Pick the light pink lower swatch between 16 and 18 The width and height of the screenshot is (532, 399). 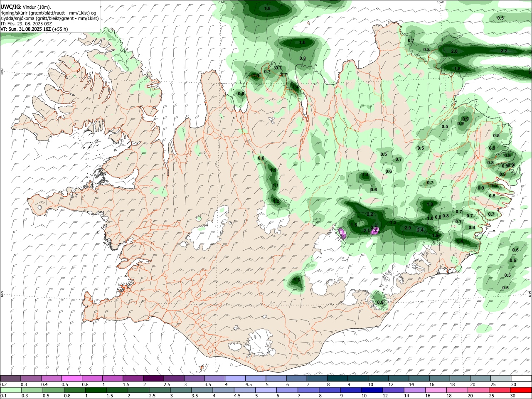tap(436, 390)
